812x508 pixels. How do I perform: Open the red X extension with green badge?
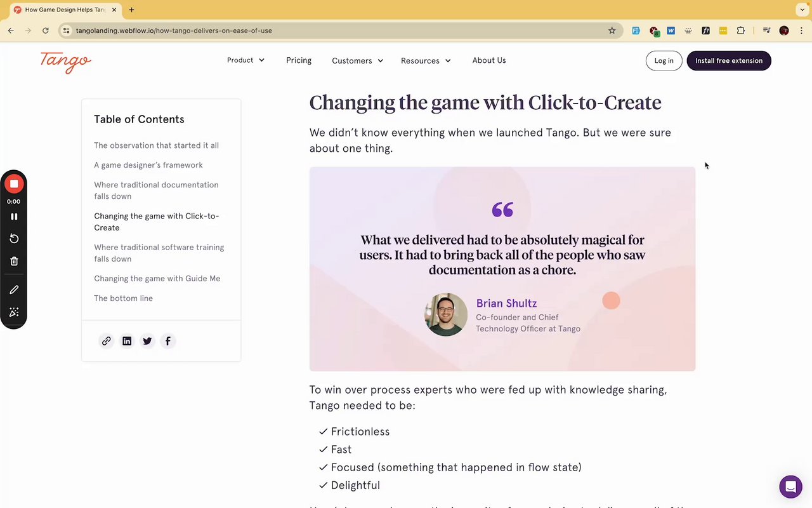pos(654,31)
